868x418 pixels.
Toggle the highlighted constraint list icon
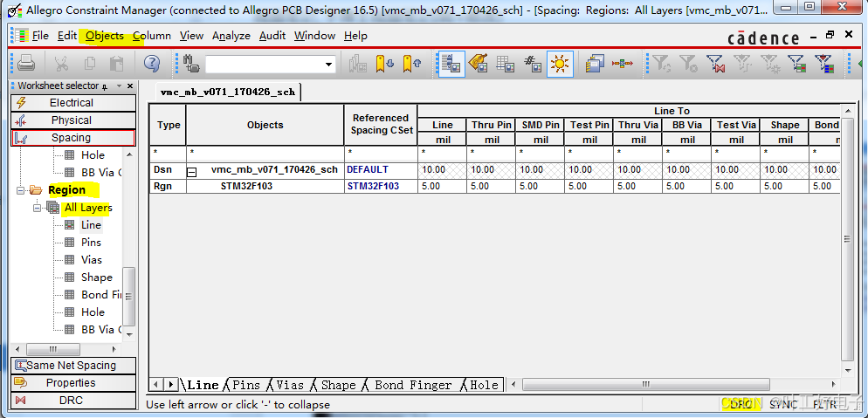tap(451, 64)
